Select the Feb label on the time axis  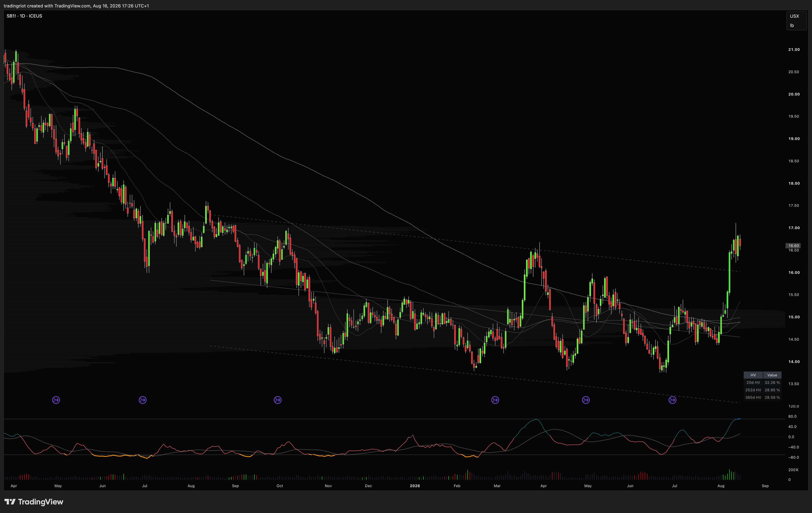[x=457, y=486]
